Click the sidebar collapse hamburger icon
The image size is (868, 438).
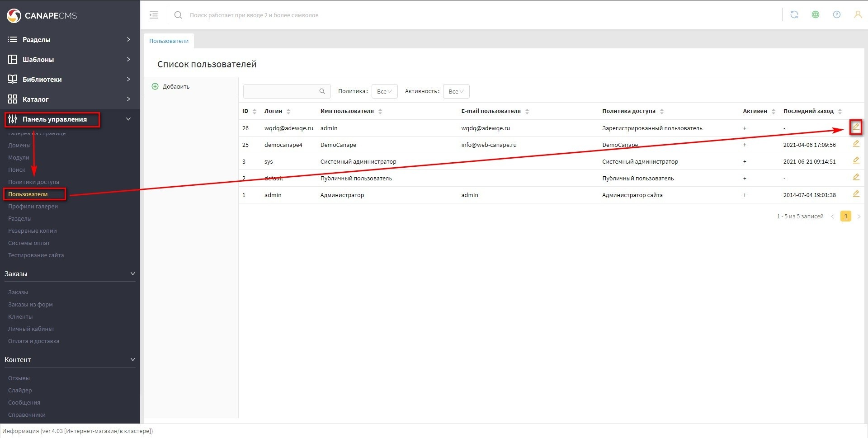pyautogui.click(x=154, y=15)
